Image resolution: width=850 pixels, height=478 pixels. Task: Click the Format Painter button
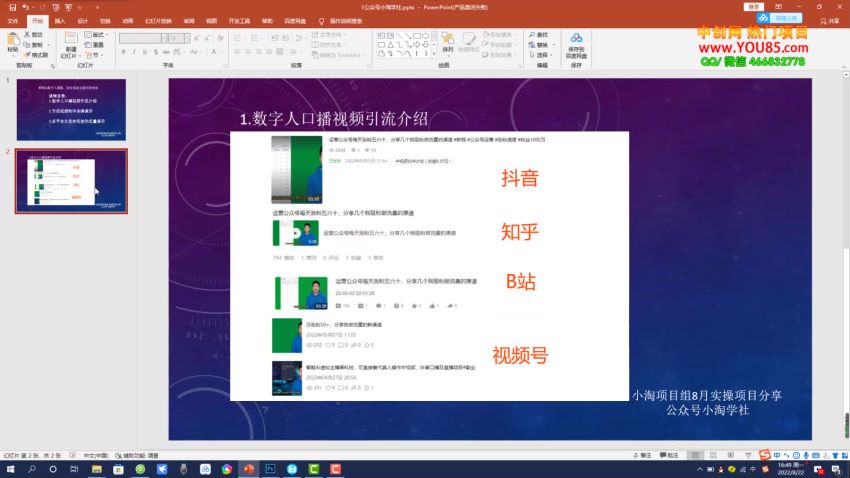click(x=36, y=55)
